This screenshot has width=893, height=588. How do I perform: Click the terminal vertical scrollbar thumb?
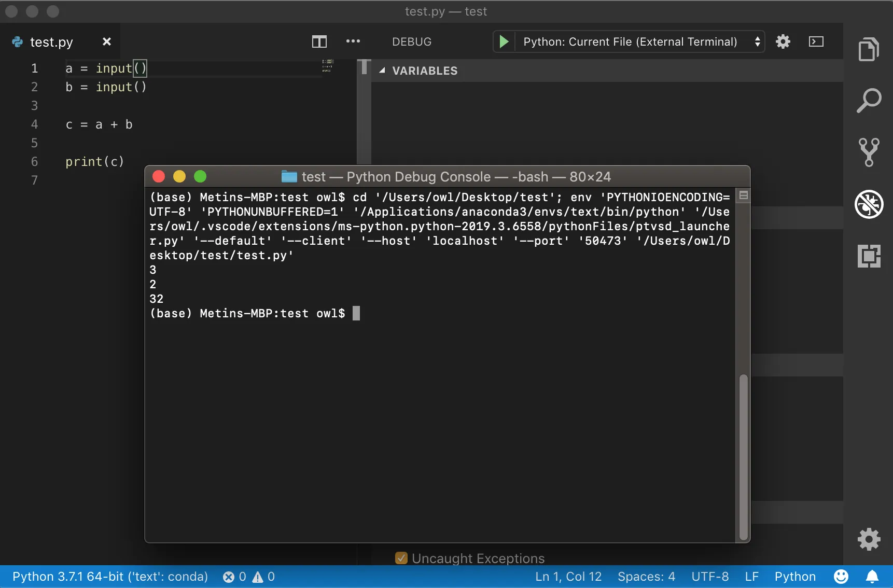[x=743, y=457]
